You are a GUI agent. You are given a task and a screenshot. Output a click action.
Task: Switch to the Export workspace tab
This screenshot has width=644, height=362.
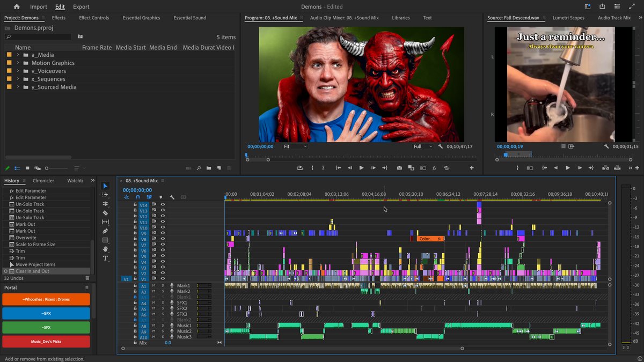[x=81, y=7]
